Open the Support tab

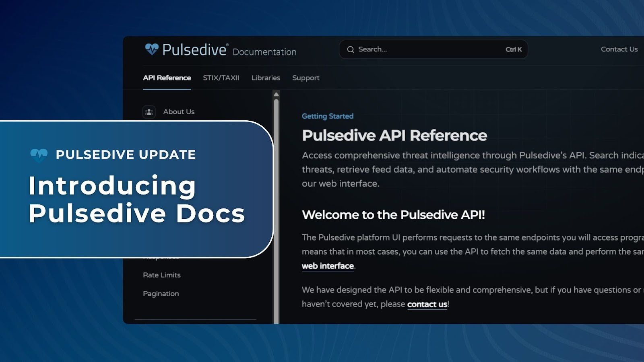[305, 78]
